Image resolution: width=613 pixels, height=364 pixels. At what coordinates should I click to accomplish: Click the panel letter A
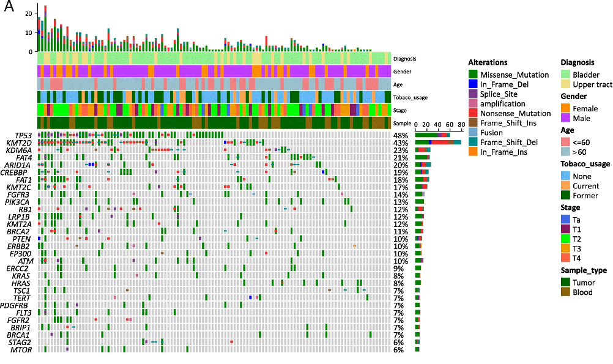click(x=9, y=6)
